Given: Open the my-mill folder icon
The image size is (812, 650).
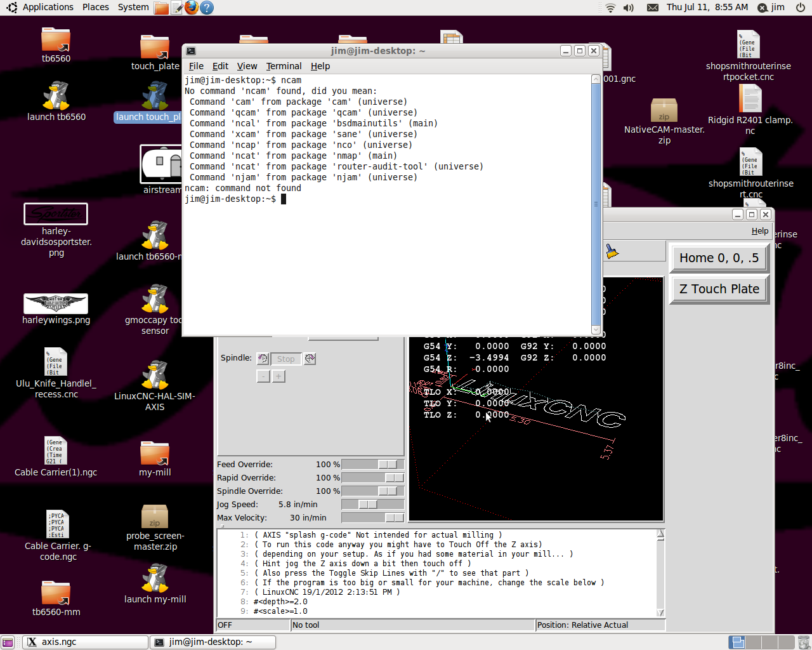Looking at the screenshot, I should click(155, 453).
